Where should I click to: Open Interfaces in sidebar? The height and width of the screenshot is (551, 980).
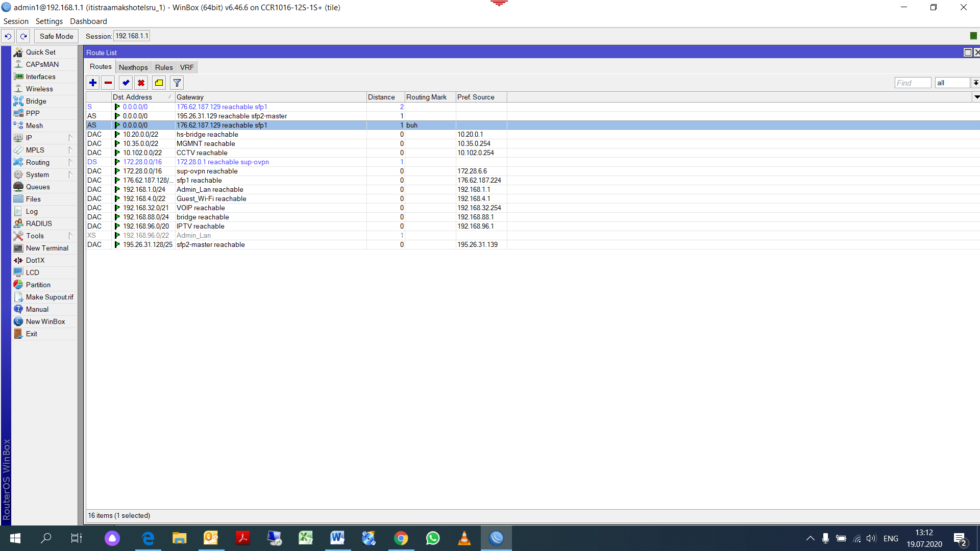(x=44, y=77)
